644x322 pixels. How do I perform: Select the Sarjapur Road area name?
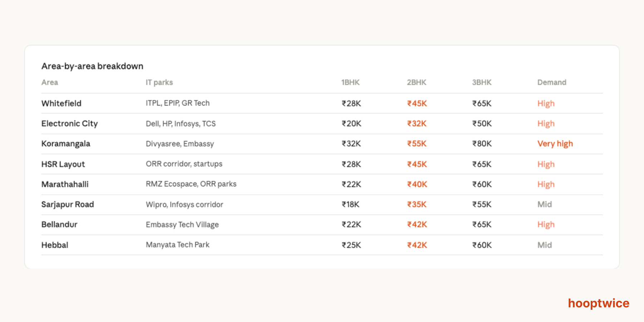coord(67,205)
